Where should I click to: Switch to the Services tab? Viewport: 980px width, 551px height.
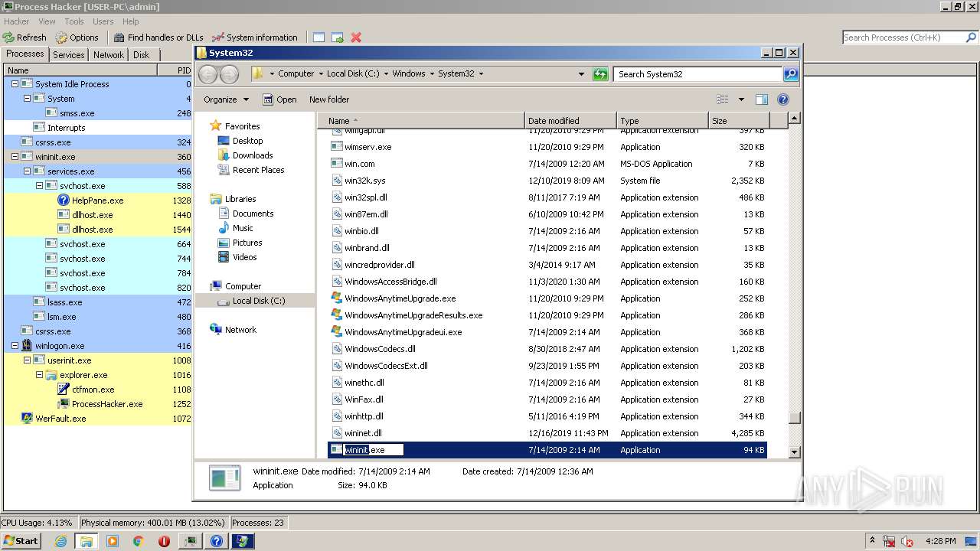click(69, 55)
